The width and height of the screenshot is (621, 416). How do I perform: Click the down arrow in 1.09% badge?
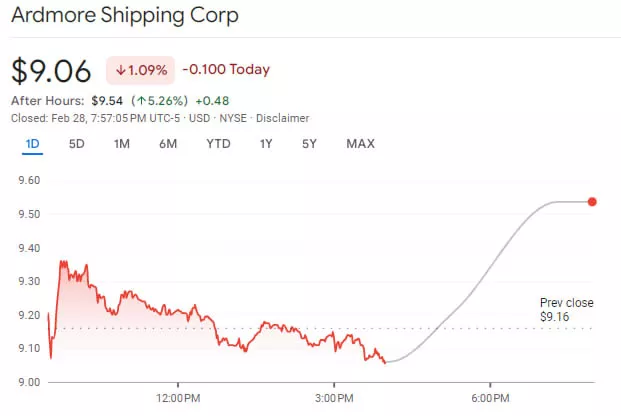(120, 70)
